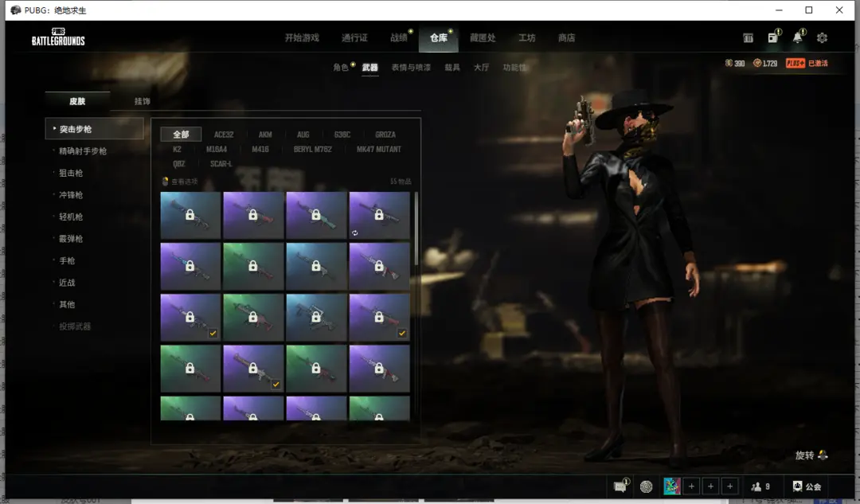This screenshot has width=860, height=504.
Task: Select the 武器 weapons sub-tab
Action: [x=369, y=68]
